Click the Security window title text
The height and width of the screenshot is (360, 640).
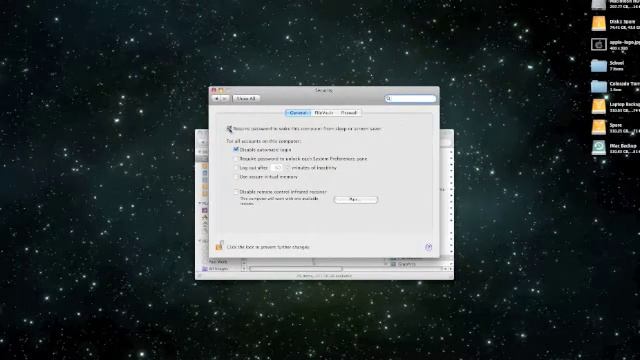pyautogui.click(x=324, y=90)
